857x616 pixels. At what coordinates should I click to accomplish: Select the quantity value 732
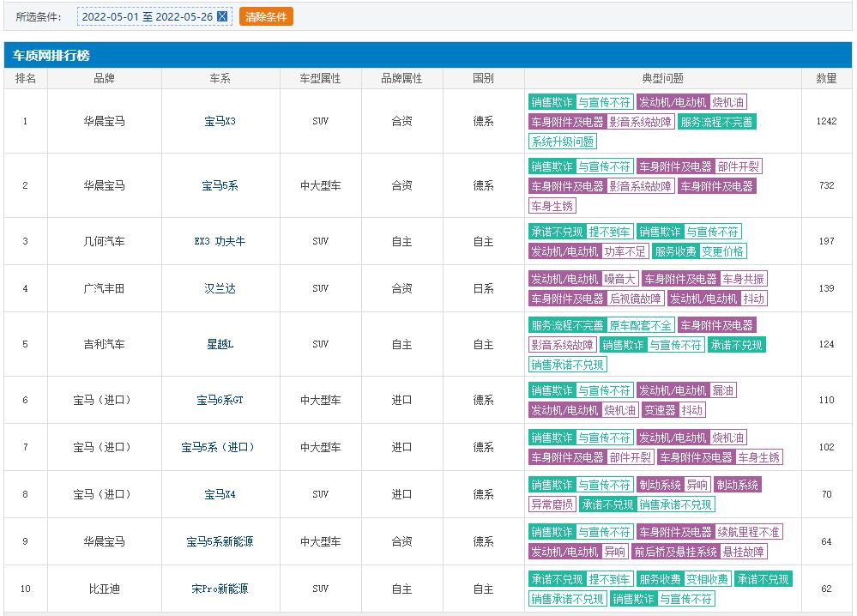coord(826,186)
